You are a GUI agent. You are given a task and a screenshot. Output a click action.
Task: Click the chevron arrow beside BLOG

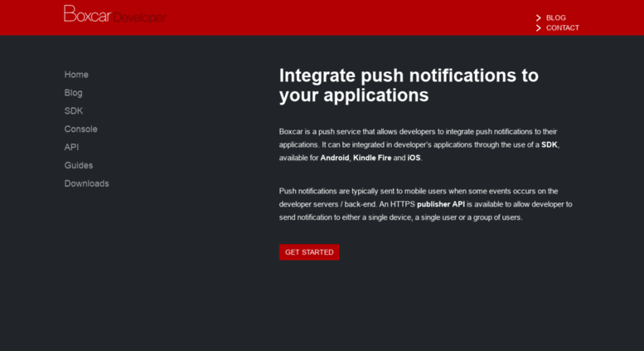539,17
